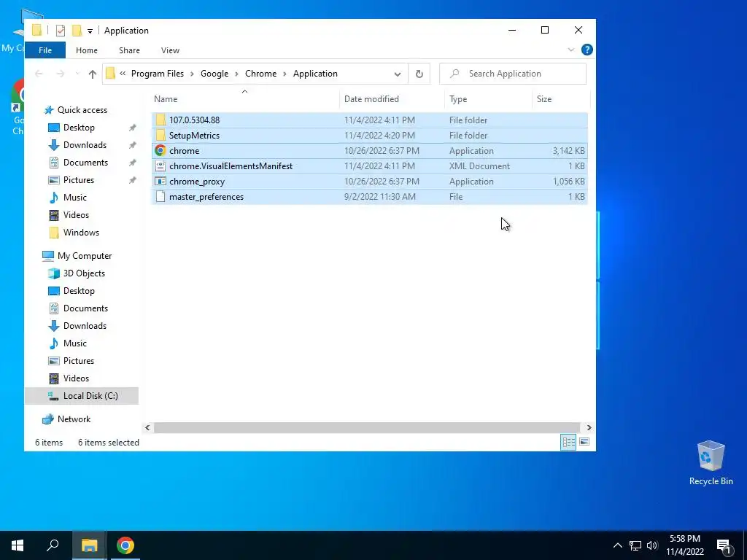Select the Recycle Bin desktop icon

pos(711,463)
